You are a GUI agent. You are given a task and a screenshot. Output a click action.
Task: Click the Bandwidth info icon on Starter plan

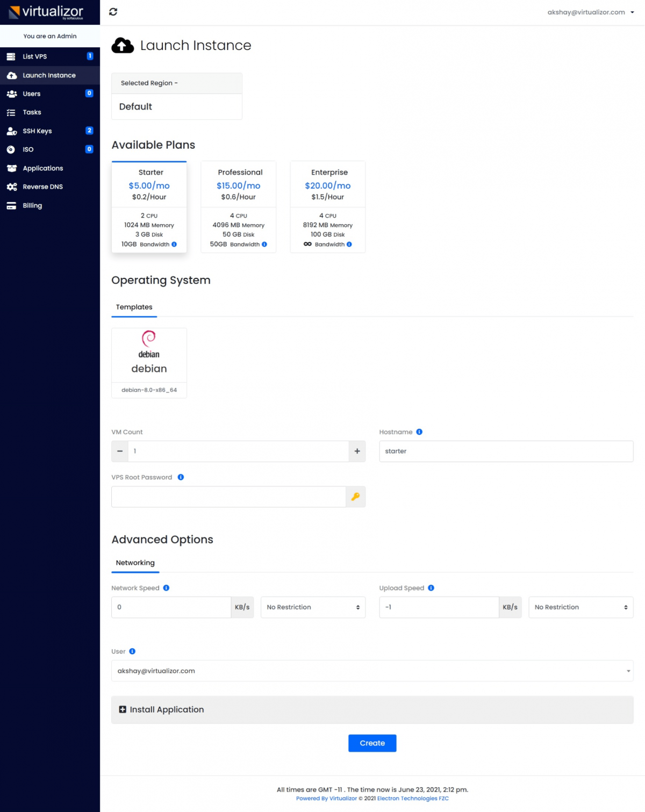tap(174, 244)
